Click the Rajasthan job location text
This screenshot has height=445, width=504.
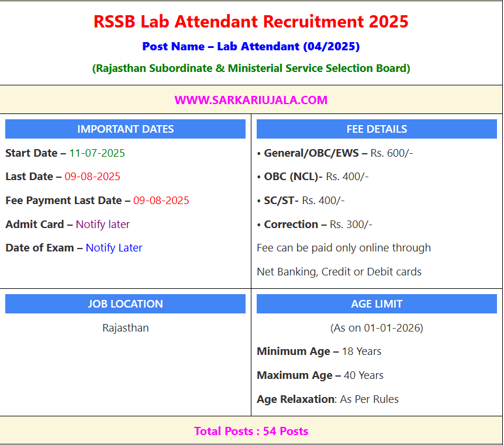coord(125,328)
